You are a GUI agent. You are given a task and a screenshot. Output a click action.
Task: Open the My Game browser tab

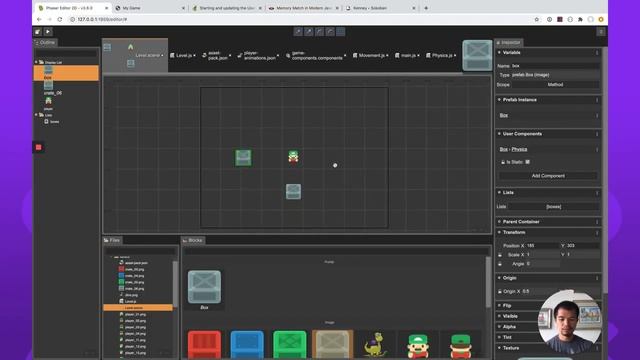[150, 8]
